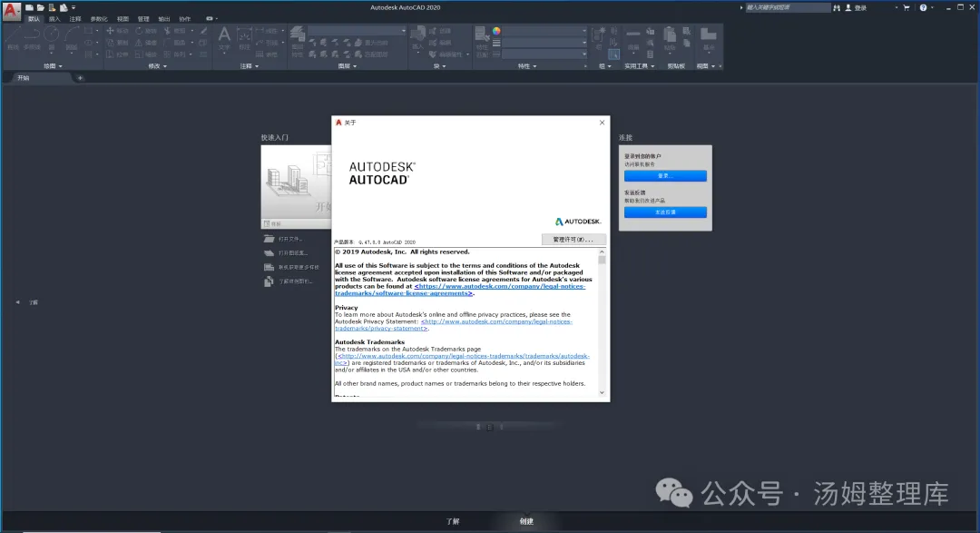
Task: Switch to the Default (默认) ribbon tab
Action: pyautogui.click(x=34, y=19)
